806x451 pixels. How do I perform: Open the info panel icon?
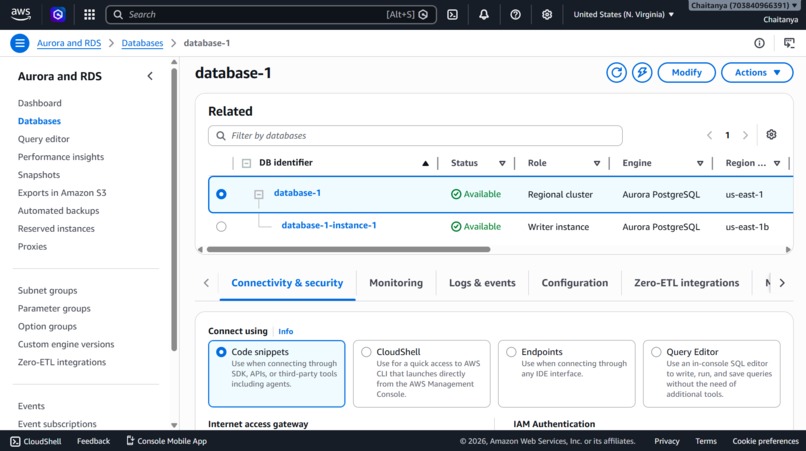[x=759, y=43]
